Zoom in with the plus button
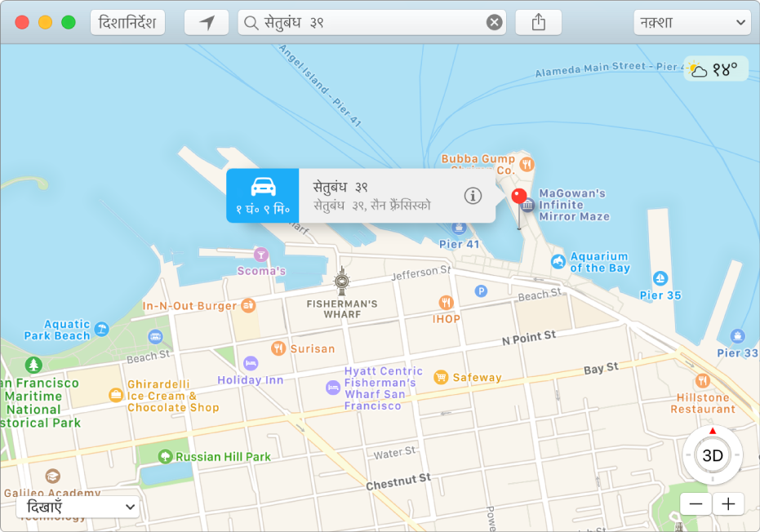The image size is (760, 532). click(728, 504)
